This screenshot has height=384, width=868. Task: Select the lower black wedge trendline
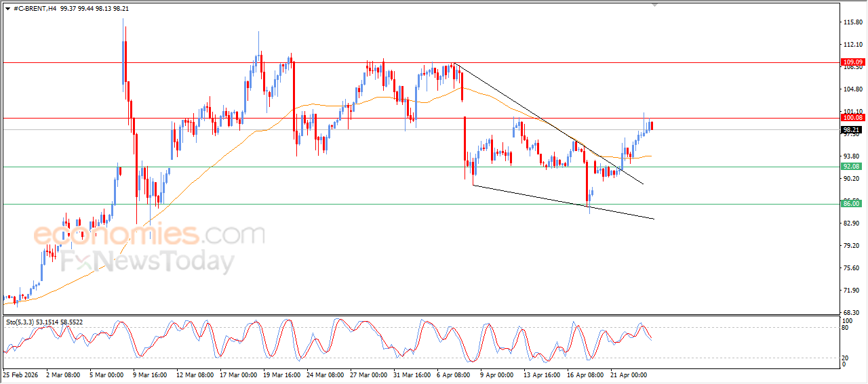click(563, 201)
